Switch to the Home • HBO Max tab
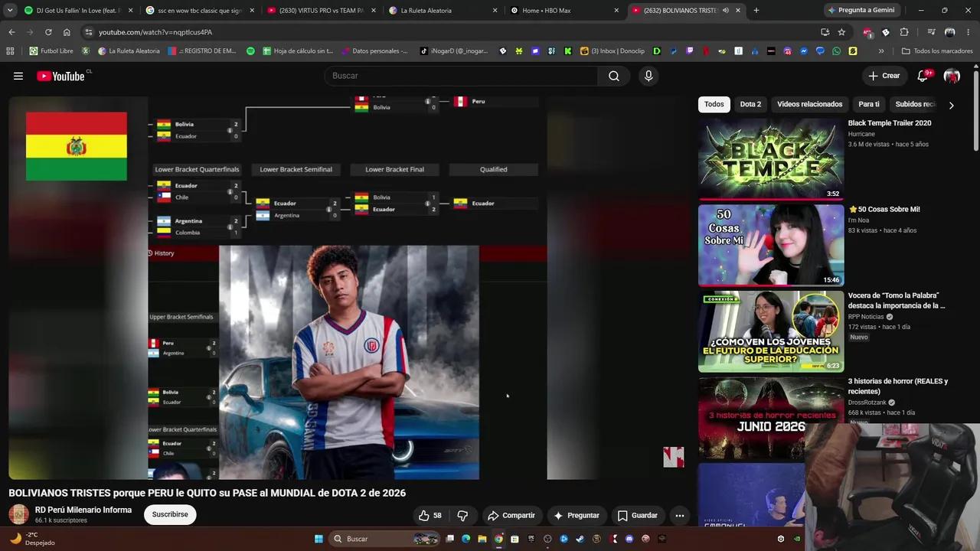The image size is (980, 551). coord(564,11)
